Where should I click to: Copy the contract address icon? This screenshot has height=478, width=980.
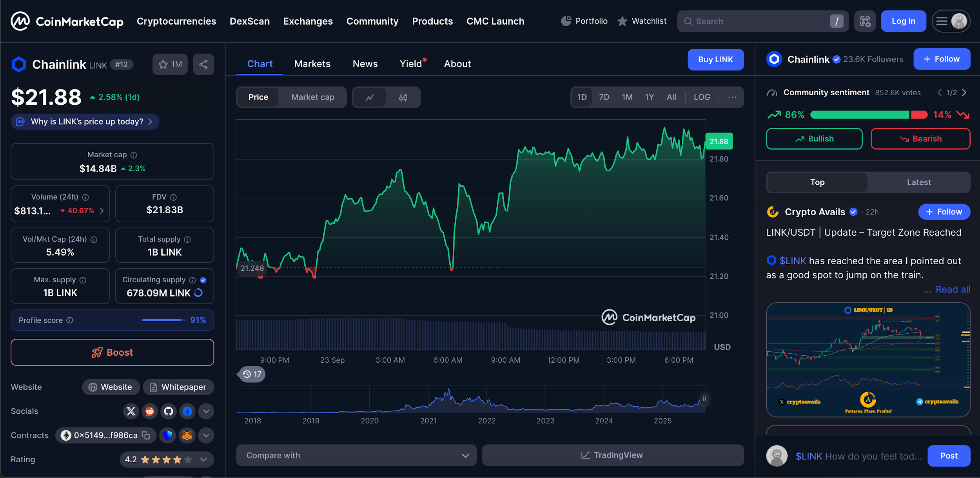146,435
